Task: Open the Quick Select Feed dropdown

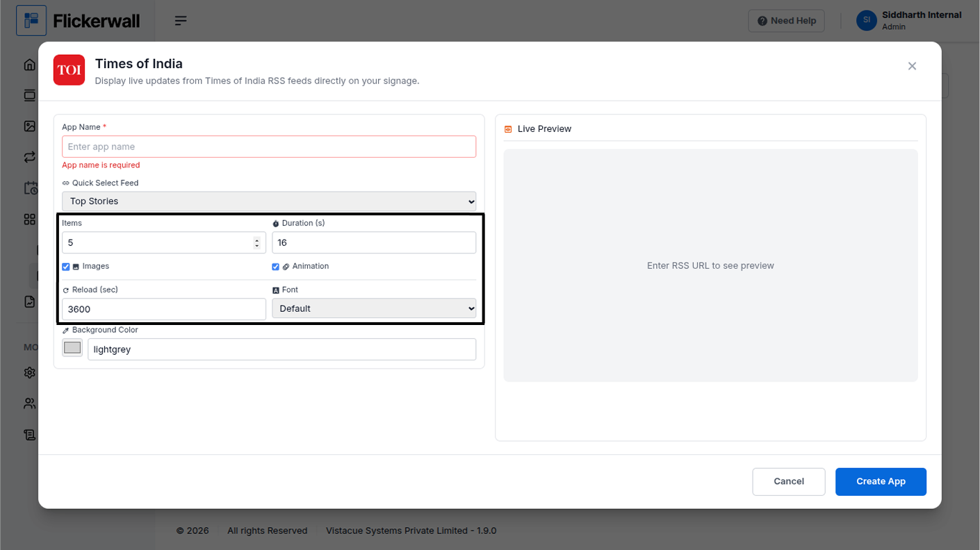Action: point(269,201)
